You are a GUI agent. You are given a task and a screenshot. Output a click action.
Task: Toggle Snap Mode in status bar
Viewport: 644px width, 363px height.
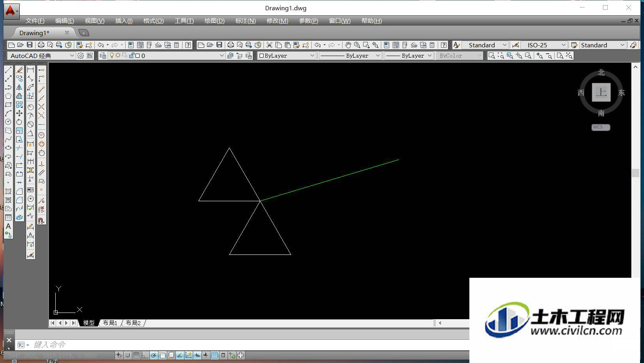[x=128, y=356]
